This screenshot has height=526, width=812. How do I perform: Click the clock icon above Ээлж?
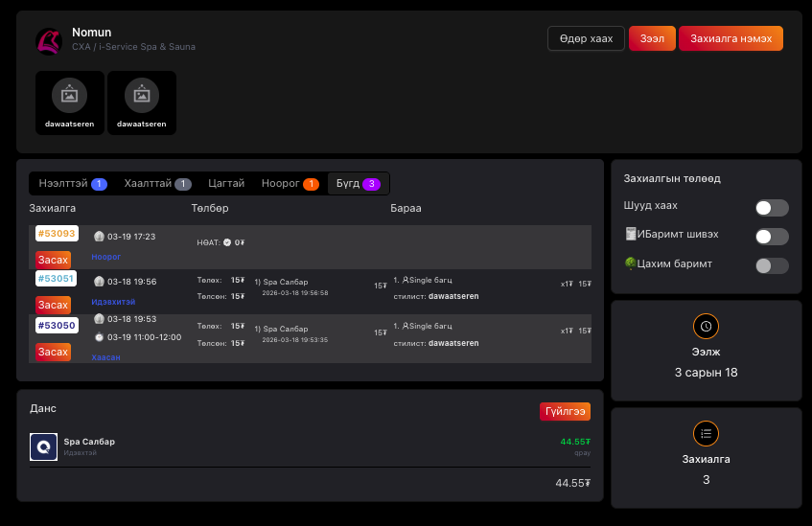pos(706,327)
